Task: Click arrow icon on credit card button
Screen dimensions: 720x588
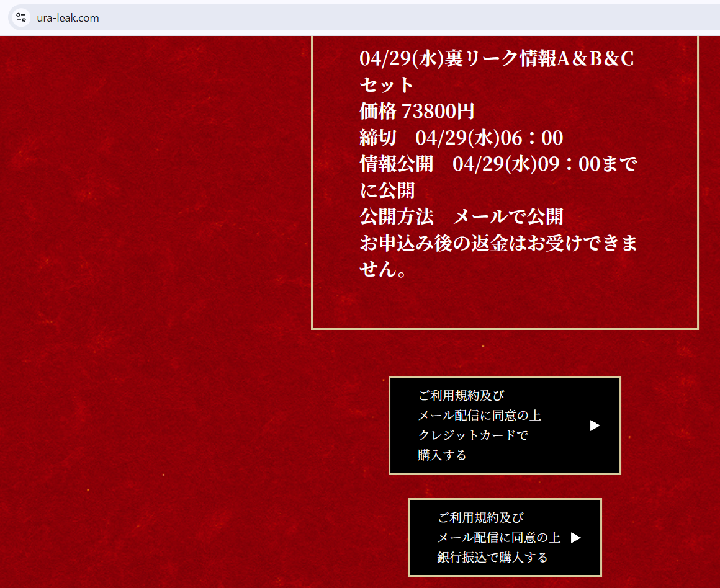Action: (595, 425)
